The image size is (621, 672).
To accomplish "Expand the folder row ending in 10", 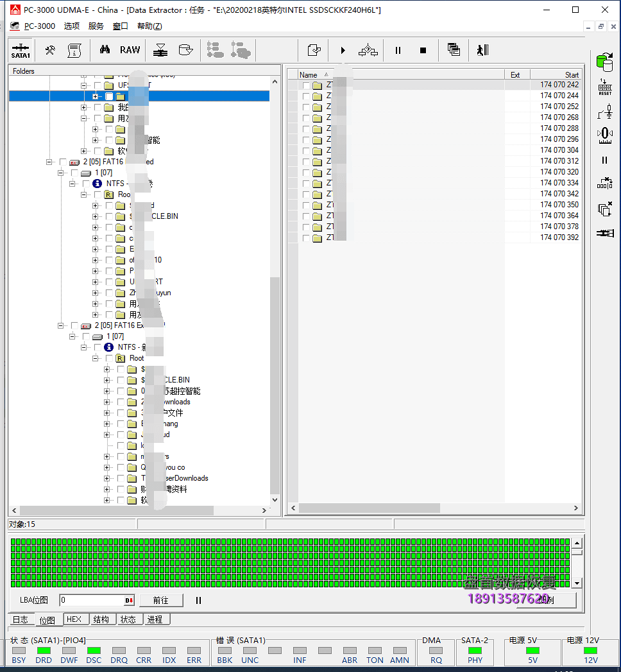I will pos(95,260).
